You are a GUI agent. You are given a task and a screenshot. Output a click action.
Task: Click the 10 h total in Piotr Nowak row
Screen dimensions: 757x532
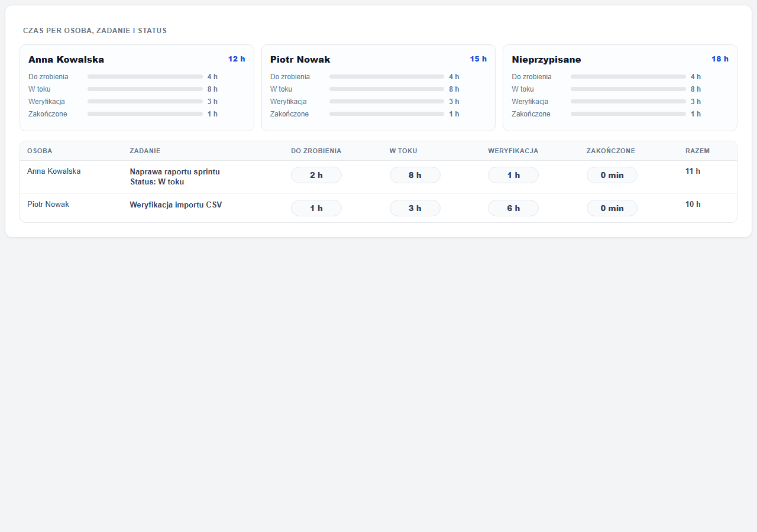[693, 205]
